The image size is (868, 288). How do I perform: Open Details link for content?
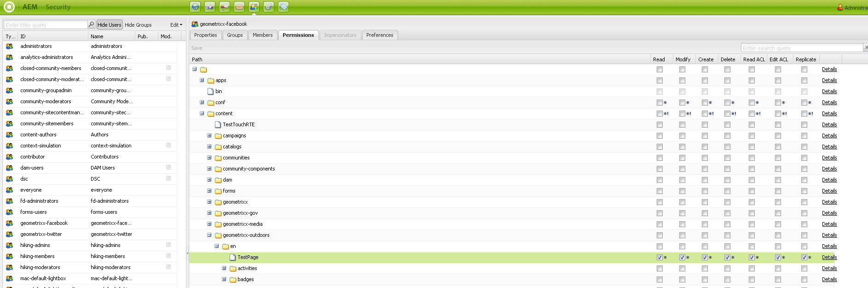(x=829, y=113)
